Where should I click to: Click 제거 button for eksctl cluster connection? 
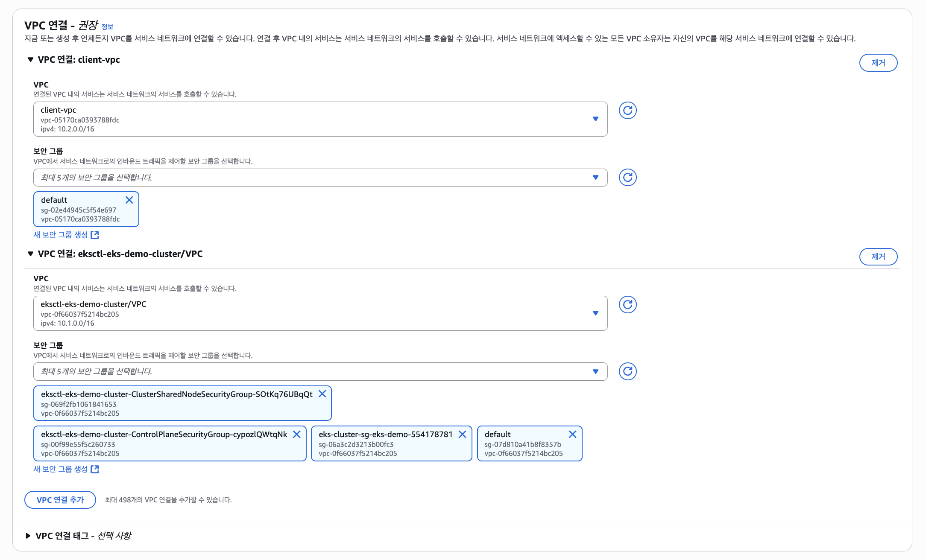(878, 257)
